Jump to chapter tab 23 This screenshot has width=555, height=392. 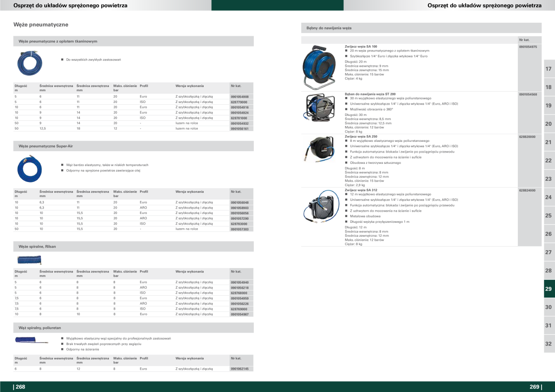coord(549,179)
